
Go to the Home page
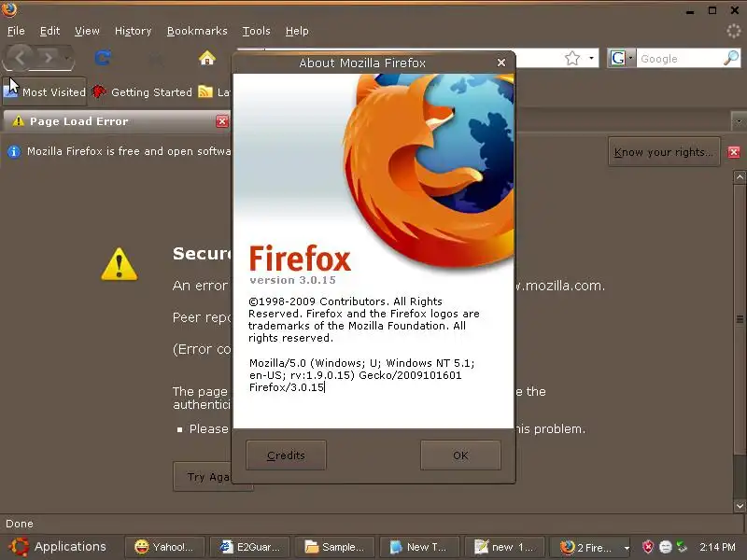click(206, 58)
